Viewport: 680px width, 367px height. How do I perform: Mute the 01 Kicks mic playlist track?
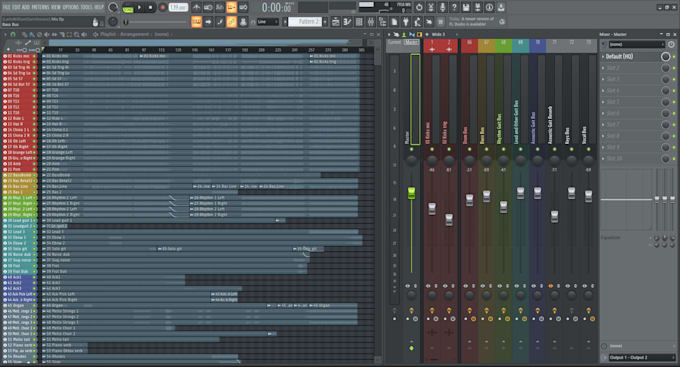34,56
